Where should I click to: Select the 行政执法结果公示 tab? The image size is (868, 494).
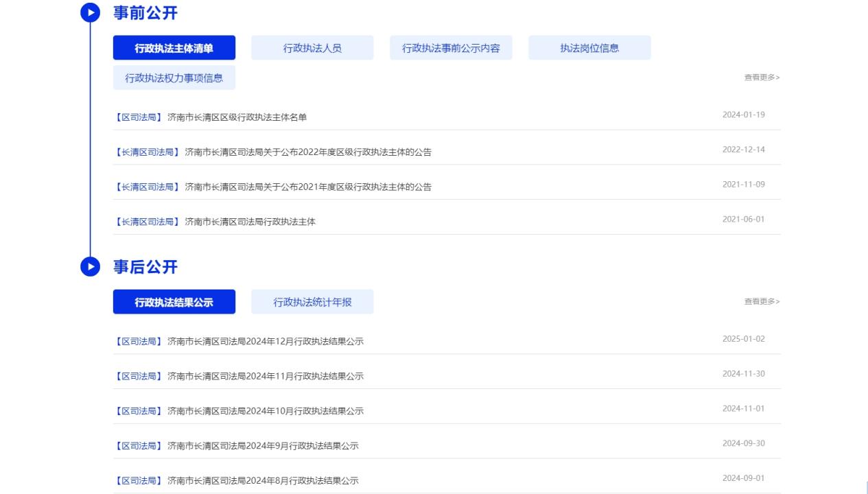pos(174,302)
